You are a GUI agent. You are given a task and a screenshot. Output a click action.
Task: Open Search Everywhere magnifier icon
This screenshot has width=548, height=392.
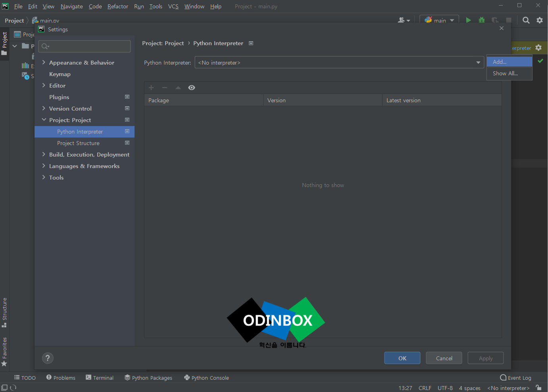click(526, 20)
